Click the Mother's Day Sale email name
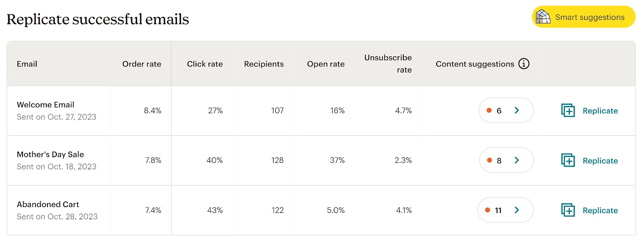This screenshot has height=245, width=644. (50, 154)
